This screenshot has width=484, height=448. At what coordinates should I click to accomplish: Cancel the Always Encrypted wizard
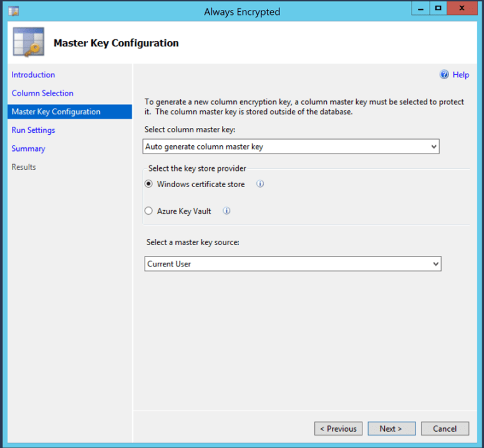click(x=445, y=429)
